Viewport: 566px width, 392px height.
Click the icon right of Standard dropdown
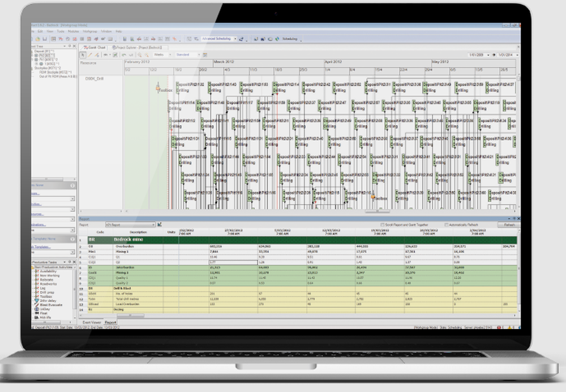[x=205, y=55]
